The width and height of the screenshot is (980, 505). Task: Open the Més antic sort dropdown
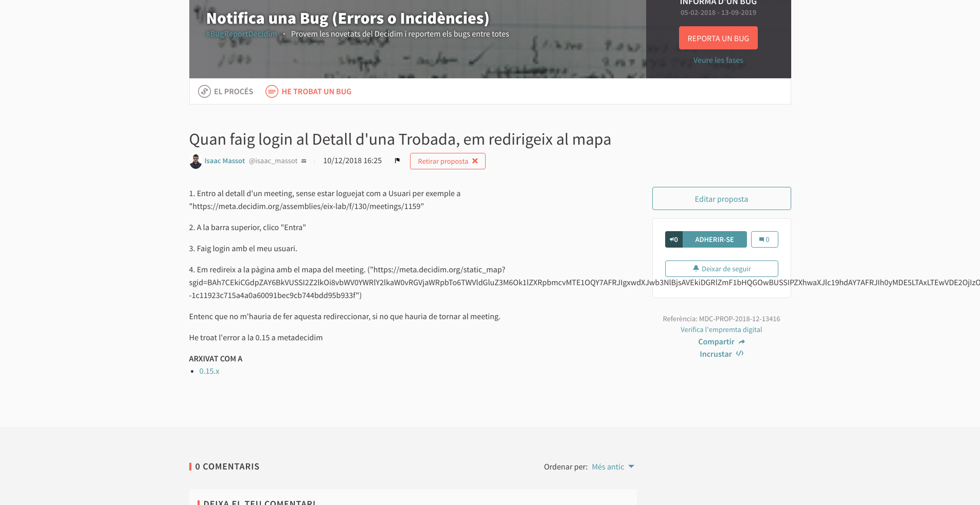613,467
